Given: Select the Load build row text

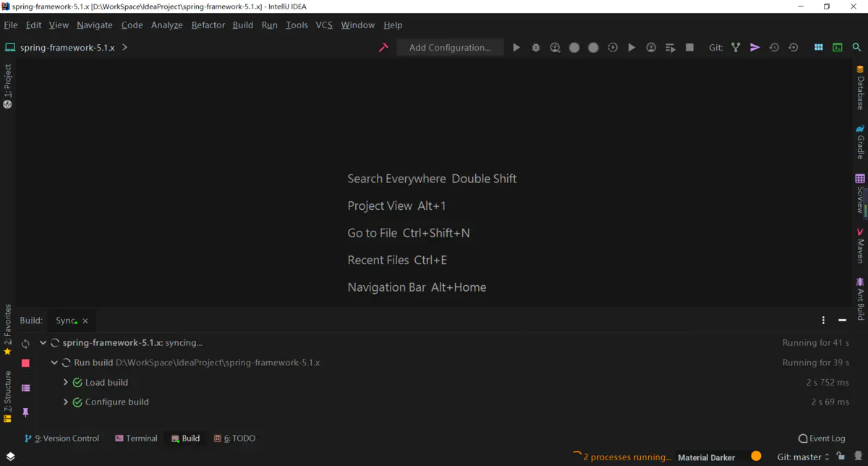Looking at the screenshot, I should click(x=106, y=382).
